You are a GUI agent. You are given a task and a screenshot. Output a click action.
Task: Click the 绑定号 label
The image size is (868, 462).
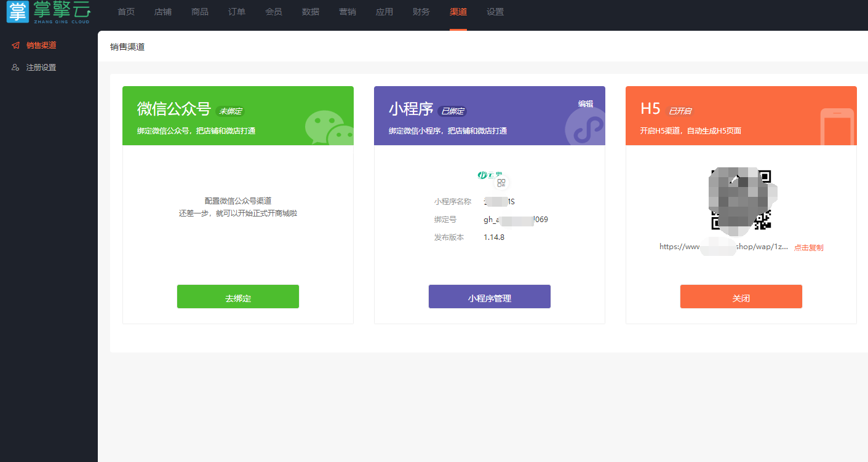pyautogui.click(x=445, y=220)
